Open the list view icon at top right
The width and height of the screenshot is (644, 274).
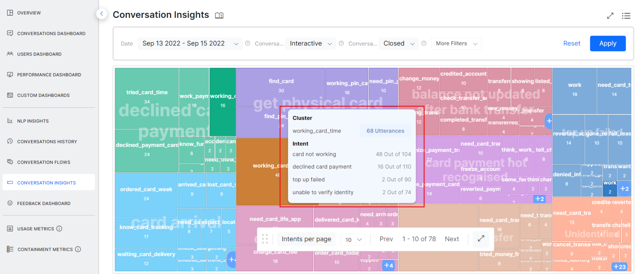click(626, 16)
